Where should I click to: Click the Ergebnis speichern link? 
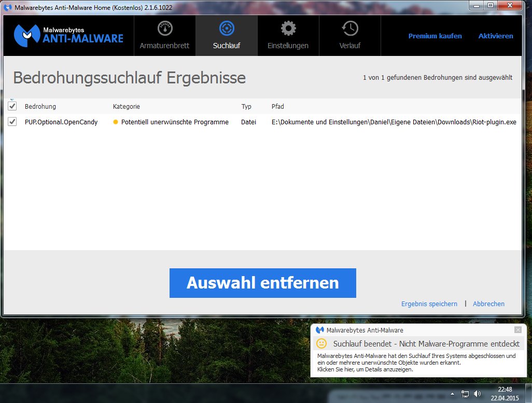[429, 304]
